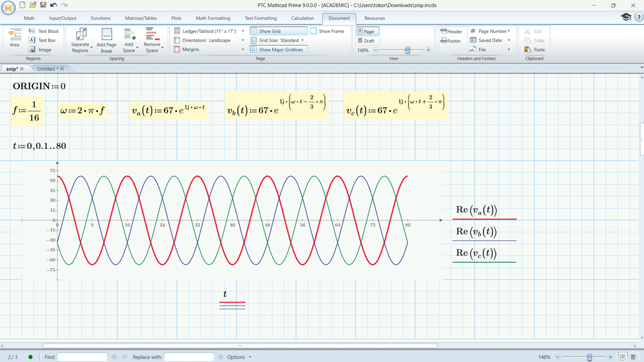
Task: Open the Untitled worksheet tab
Action: 46,68
